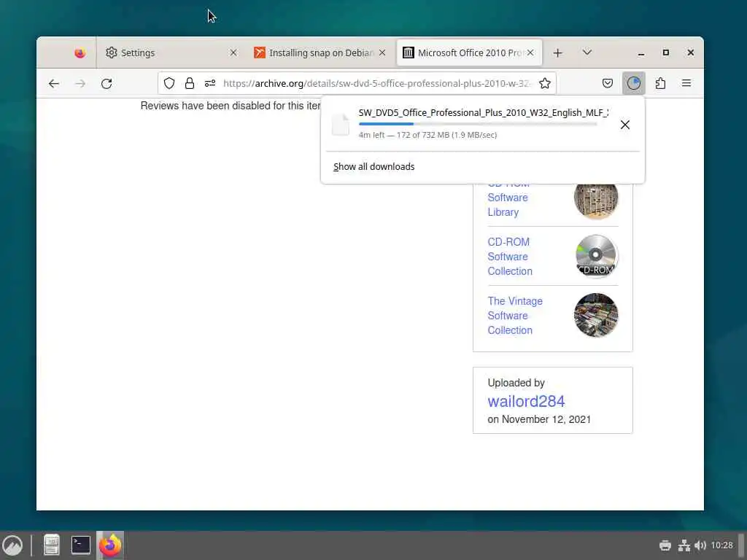Toggle the downloads toolbar button
This screenshot has width=747, height=560.
[634, 83]
